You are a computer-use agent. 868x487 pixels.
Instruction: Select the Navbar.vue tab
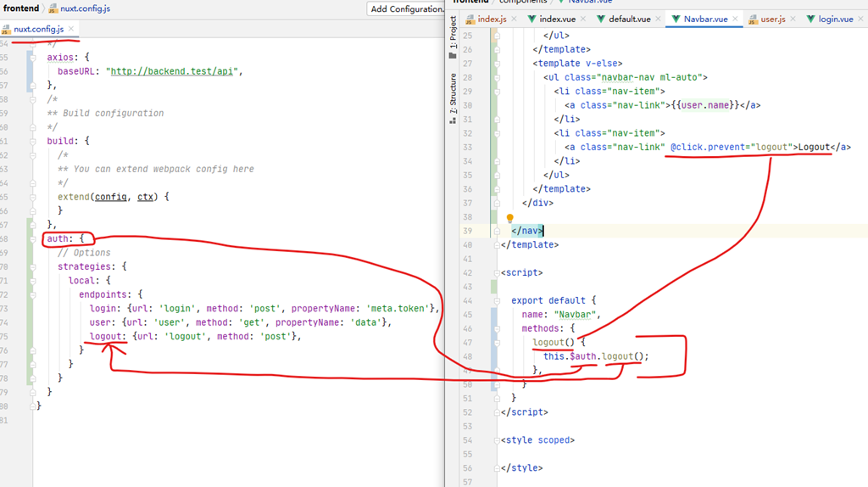705,19
